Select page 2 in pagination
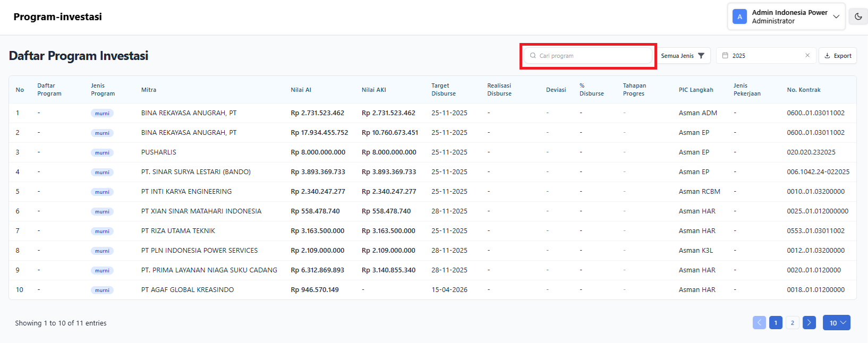Screen dimensions: 868x343 [792, 323]
